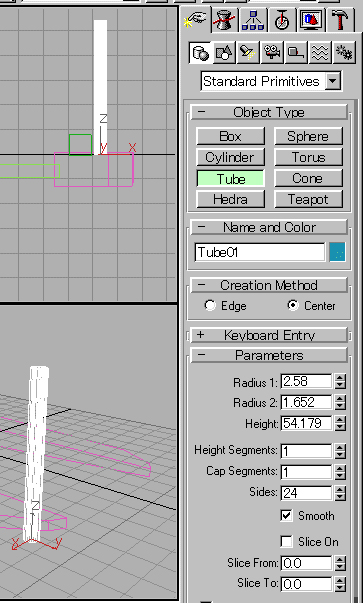Screen dimensions: 363x603
Task: Click the Slice From spinner
Action: click(340, 563)
